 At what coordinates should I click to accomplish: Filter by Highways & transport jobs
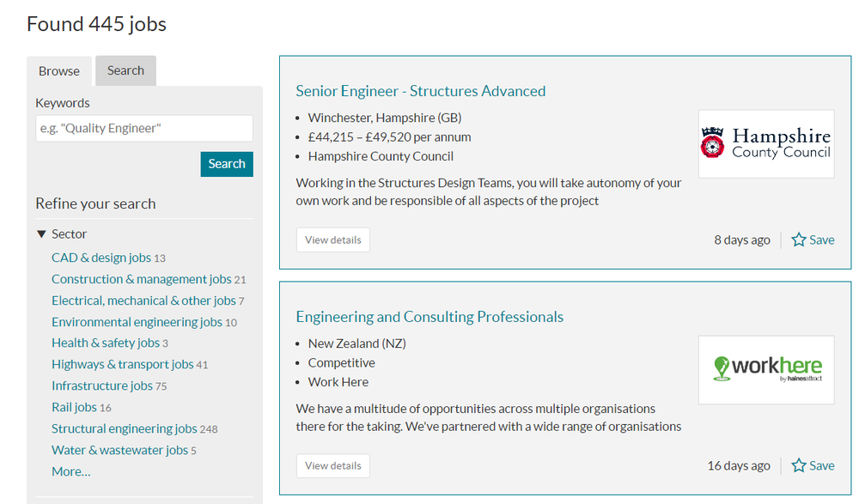click(x=123, y=364)
